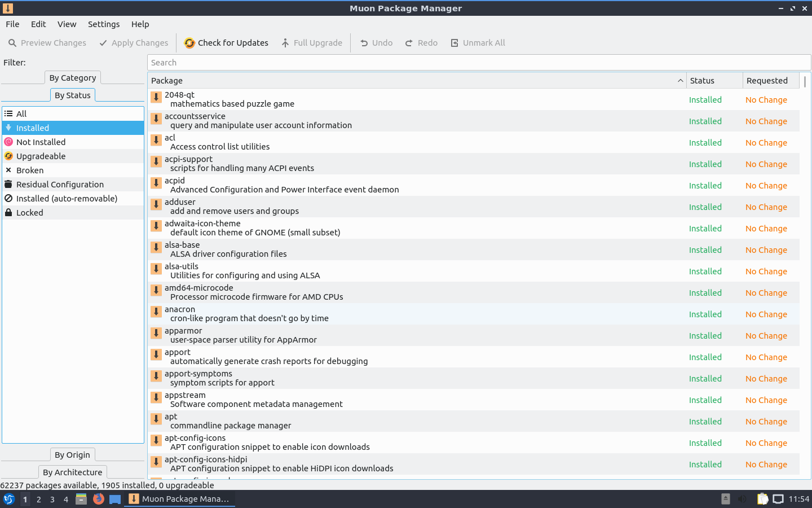Click the package Search field

pos(479,63)
